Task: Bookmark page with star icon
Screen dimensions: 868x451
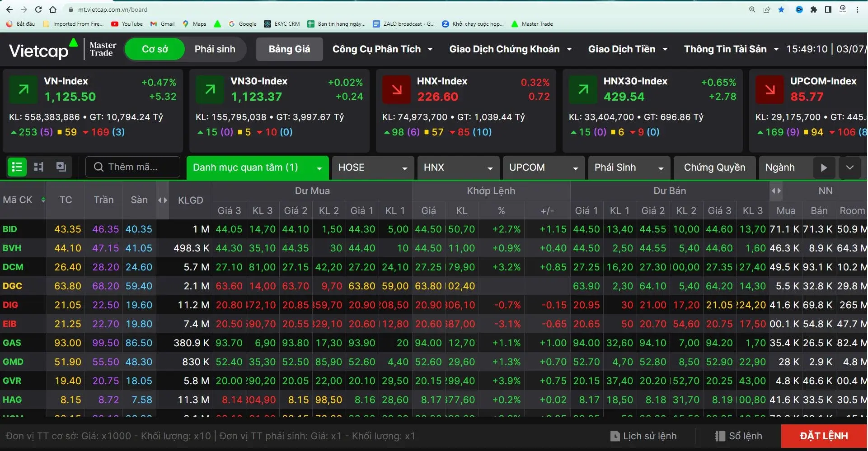Action: [781, 9]
